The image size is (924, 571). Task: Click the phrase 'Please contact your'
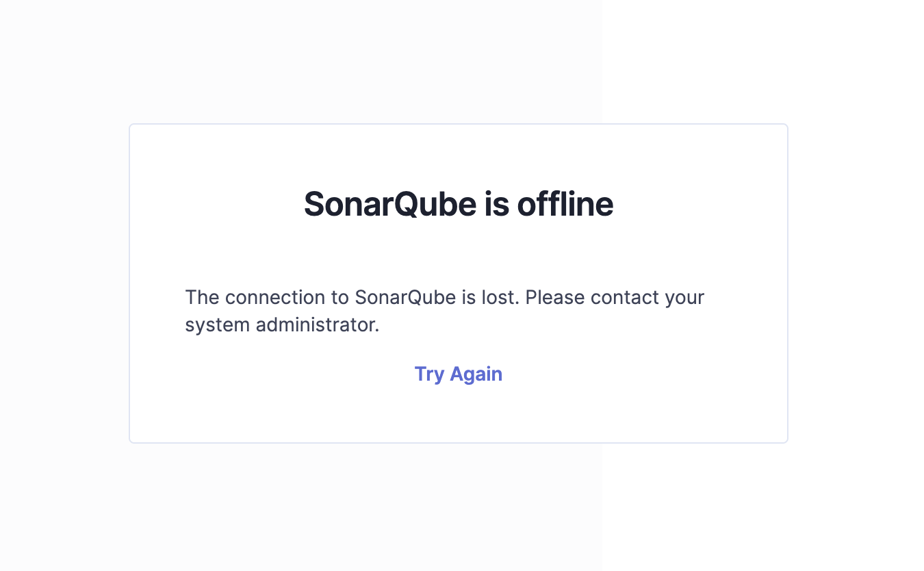click(615, 298)
